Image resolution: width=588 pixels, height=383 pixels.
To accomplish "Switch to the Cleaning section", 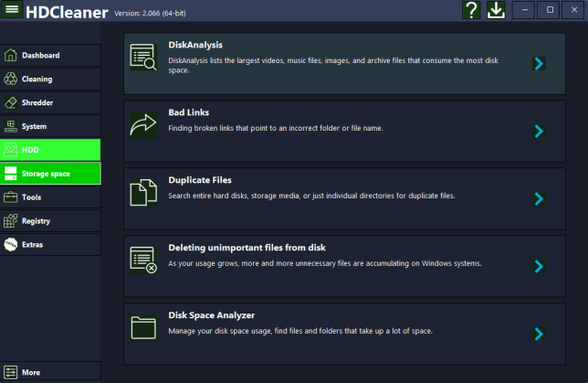I will pos(50,79).
